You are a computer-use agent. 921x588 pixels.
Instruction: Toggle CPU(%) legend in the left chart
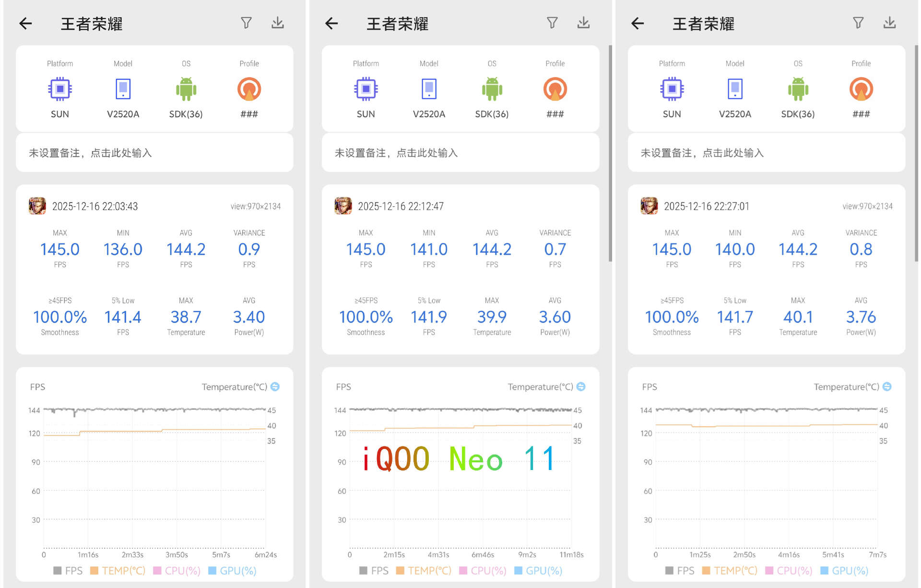click(177, 571)
